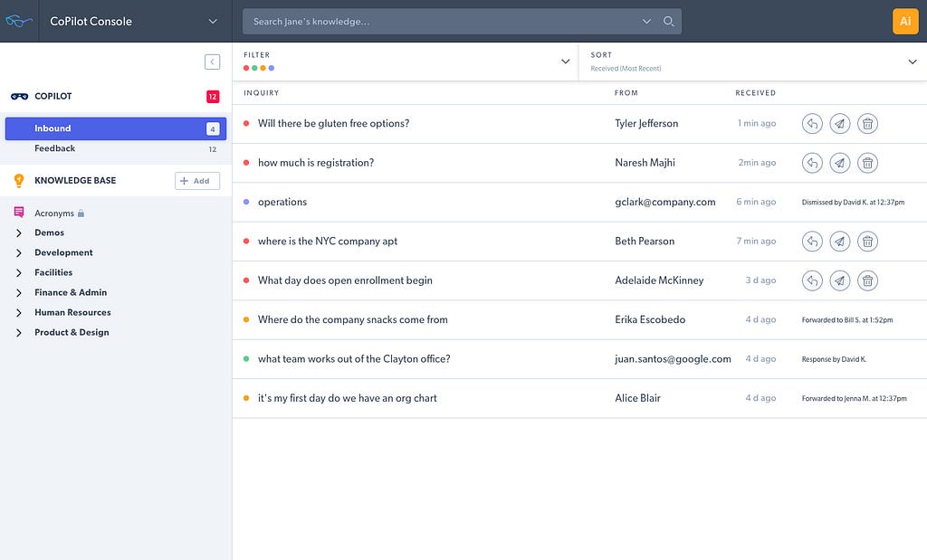927x560 pixels.
Task: Click the red filter dot
Action: coord(246,68)
